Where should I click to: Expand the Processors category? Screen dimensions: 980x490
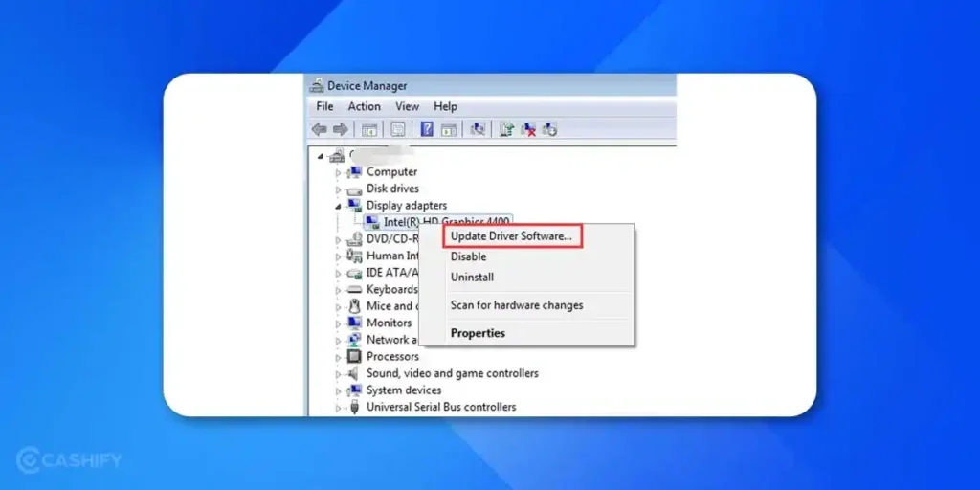click(339, 358)
